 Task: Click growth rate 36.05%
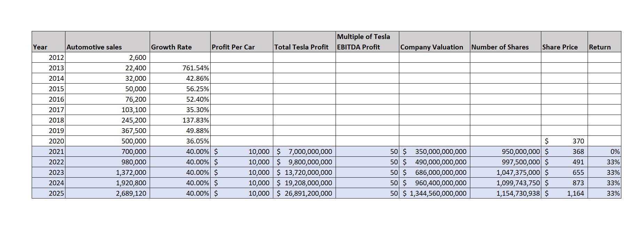180,141
